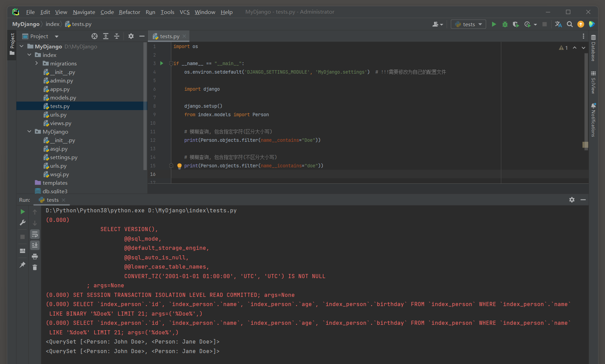Open the Tools menu
Image resolution: width=605 pixels, height=364 pixels.
pos(168,12)
